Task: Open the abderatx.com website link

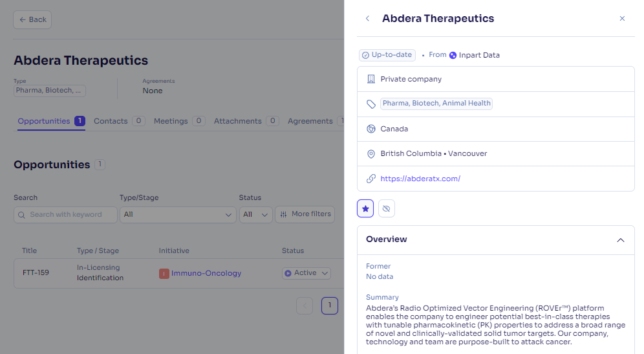Action: 420,179
